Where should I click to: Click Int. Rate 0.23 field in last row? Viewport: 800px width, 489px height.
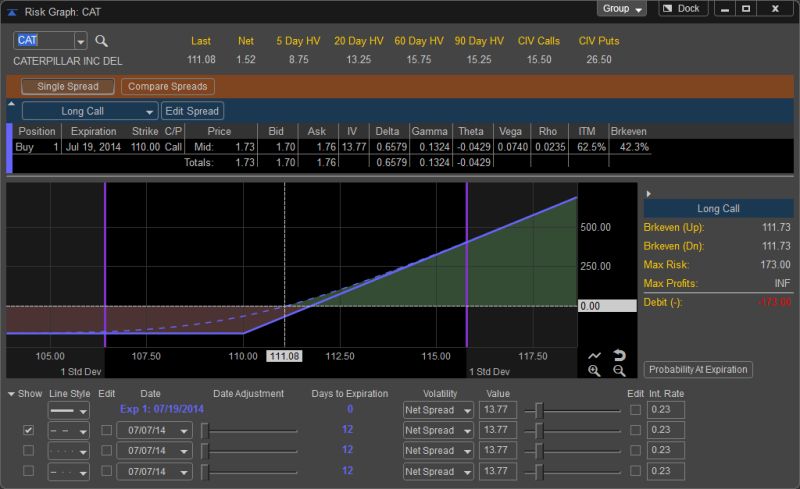point(665,471)
